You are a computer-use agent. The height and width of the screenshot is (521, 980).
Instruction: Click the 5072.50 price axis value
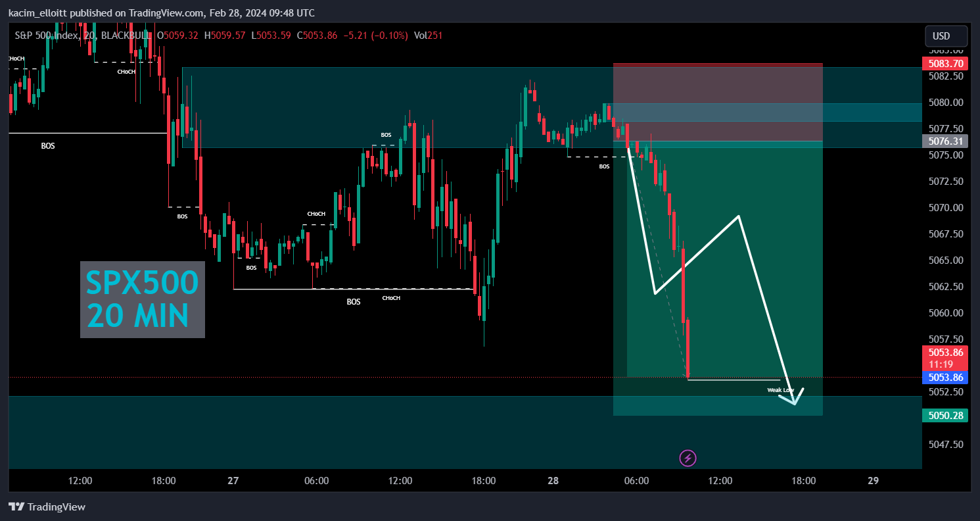[947, 182]
